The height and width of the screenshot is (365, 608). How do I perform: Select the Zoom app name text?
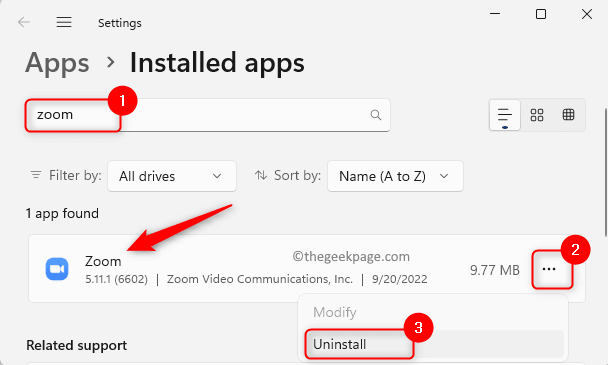(103, 261)
